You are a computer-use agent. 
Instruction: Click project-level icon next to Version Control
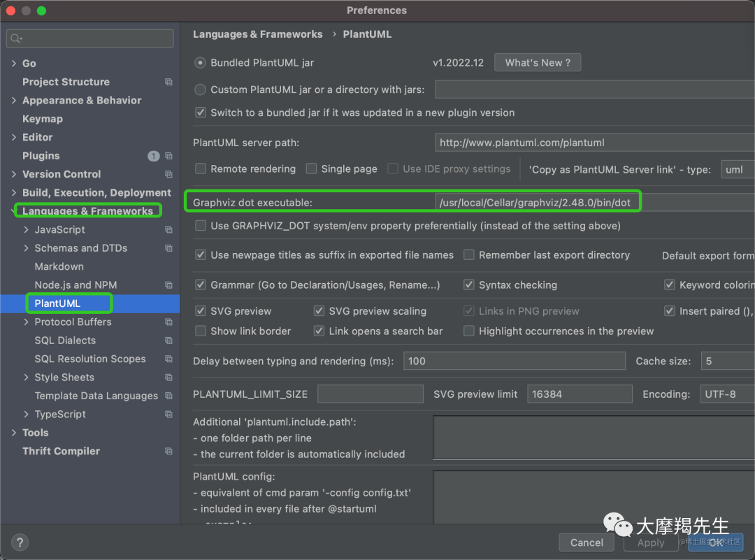(x=168, y=174)
